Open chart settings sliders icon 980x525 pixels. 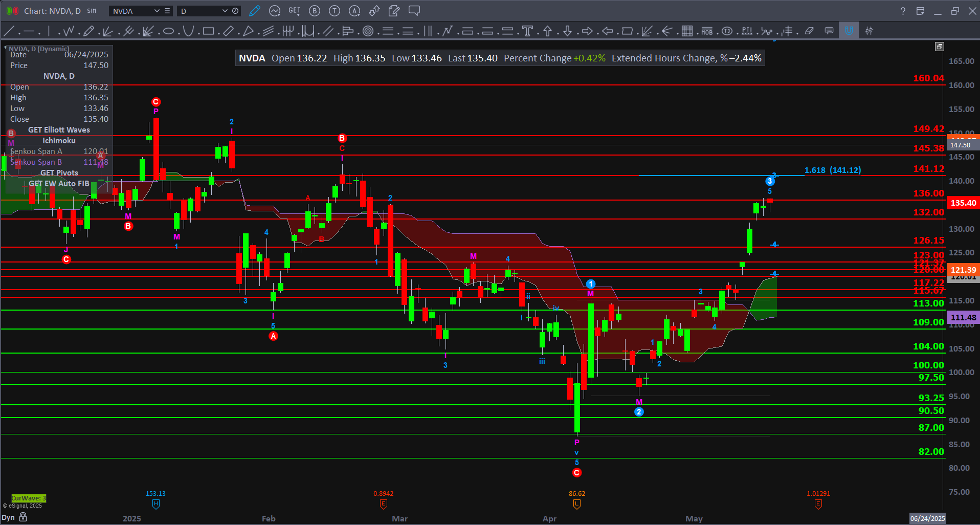[x=869, y=31]
